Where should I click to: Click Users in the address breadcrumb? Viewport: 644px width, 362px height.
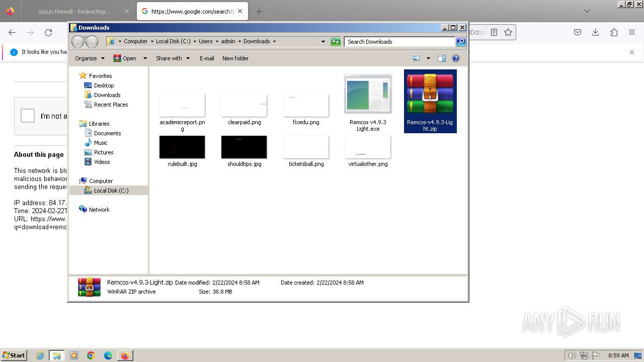pos(205,41)
